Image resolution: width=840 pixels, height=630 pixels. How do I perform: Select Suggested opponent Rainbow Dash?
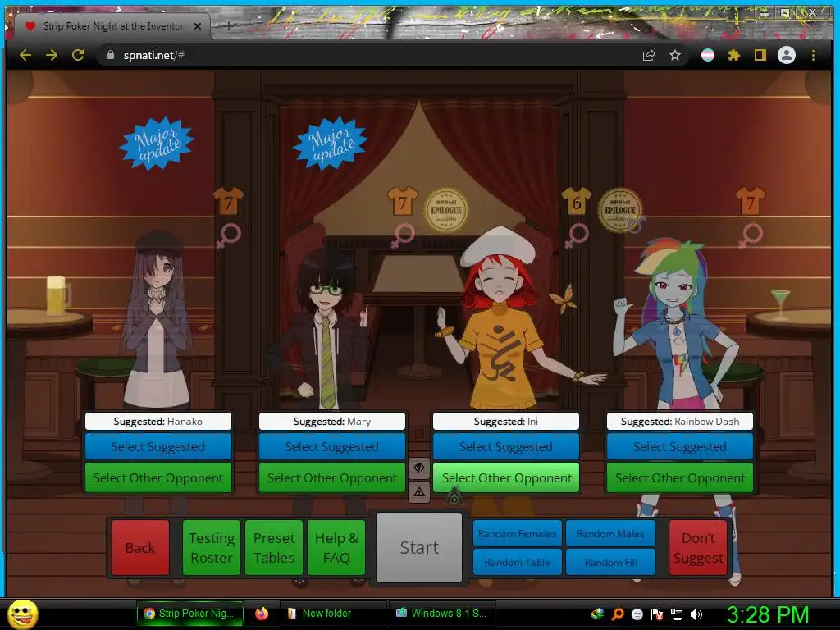click(680, 446)
